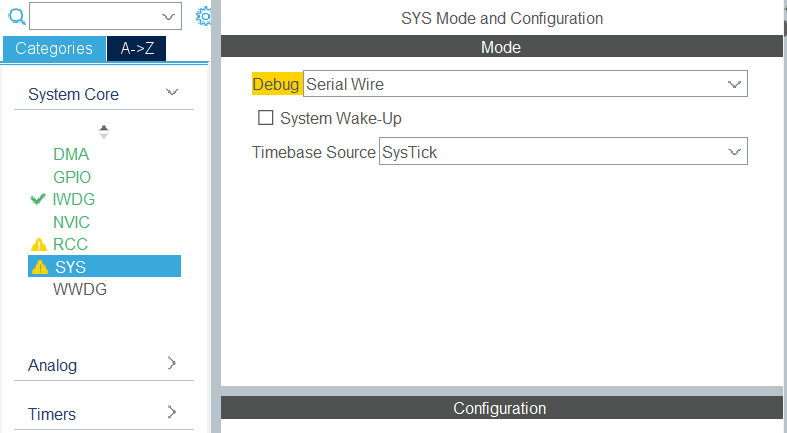This screenshot has height=433, width=787.
Task: Open the peripheral search combo box
Action: click(105, 16)
